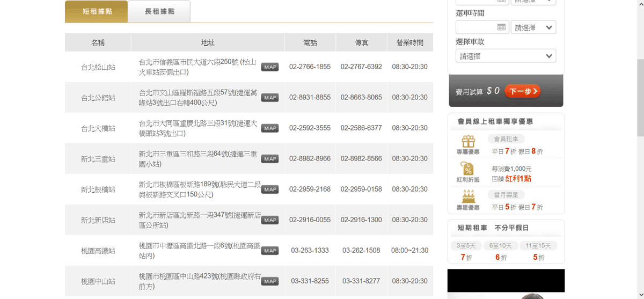Select the 短租據點 tab
644x299 pixels.
(x=97, y=11)
